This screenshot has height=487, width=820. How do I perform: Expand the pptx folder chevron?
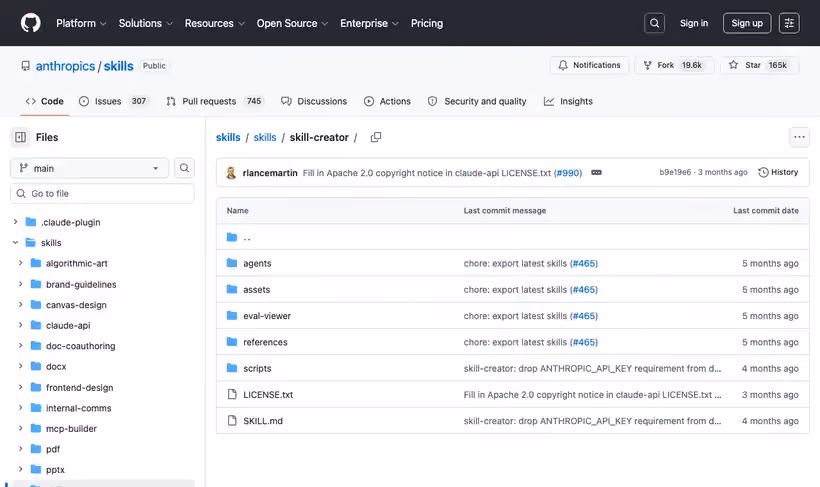coord(20,469)
